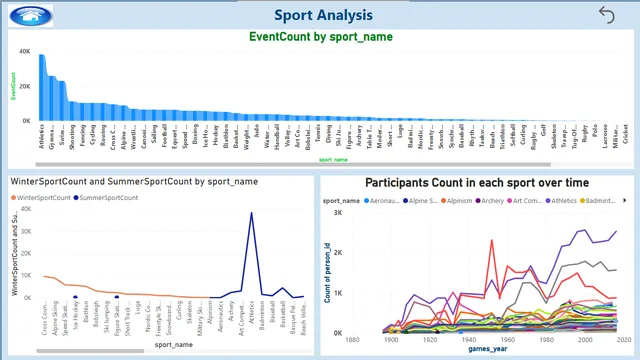Click the Triathlon axis label

click(502, 137)
